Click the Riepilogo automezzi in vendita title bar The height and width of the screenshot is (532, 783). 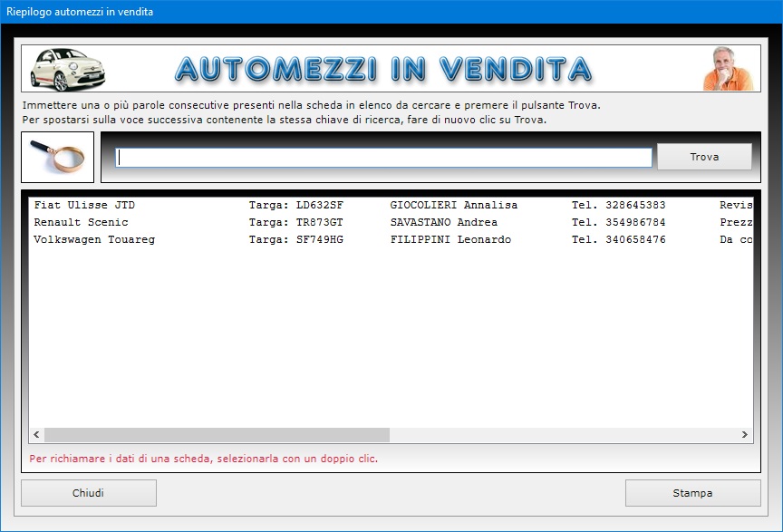pyautogui.click(x=391, y=12)
